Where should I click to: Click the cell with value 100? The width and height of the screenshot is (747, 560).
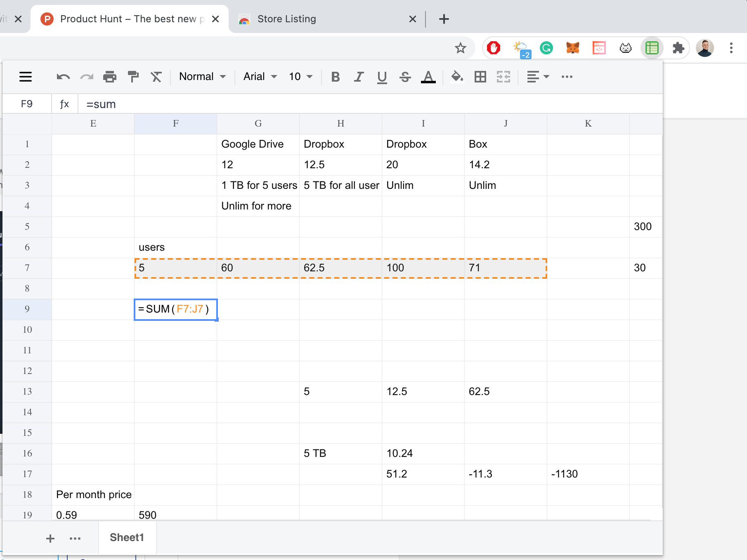tap(423, 268)
